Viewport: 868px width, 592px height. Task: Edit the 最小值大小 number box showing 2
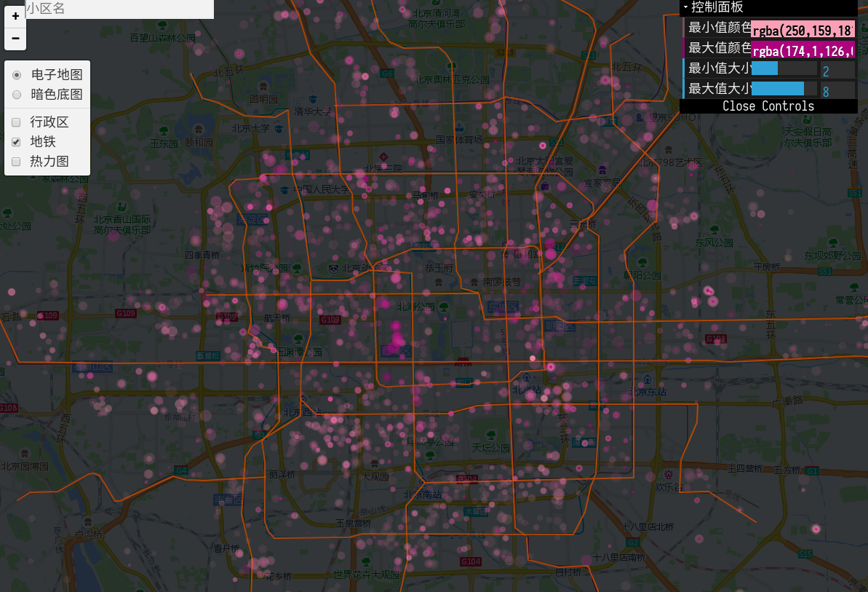pos(837,71)
